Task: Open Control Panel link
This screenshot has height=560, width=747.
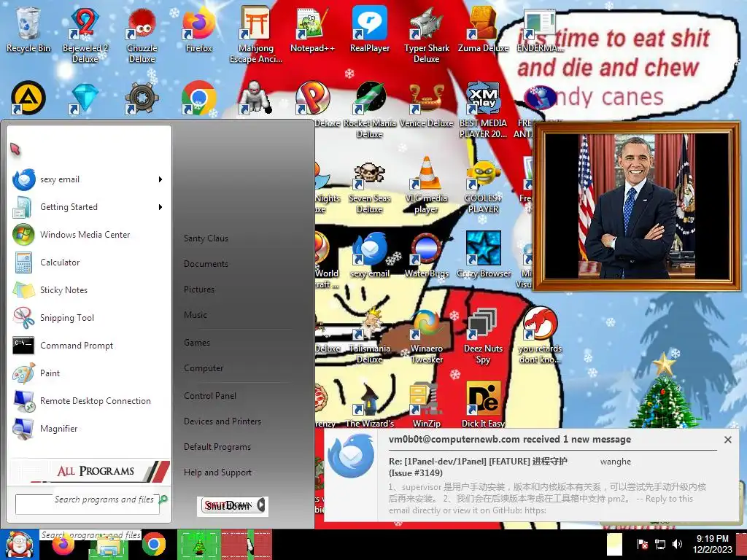Action: tap(210, 396)
